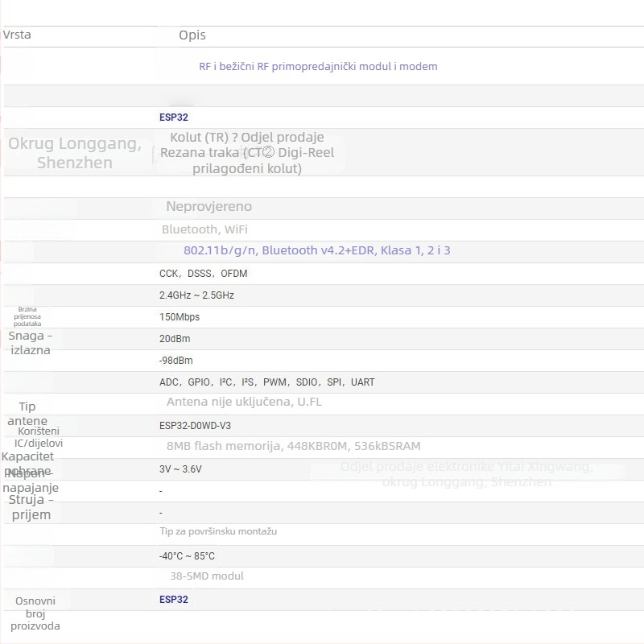This screenshot has width=644, height=644.
Task: Follow the 802.11b/g/n Bluetooth v4.2+EDR link
Action: tap(316, 250)
